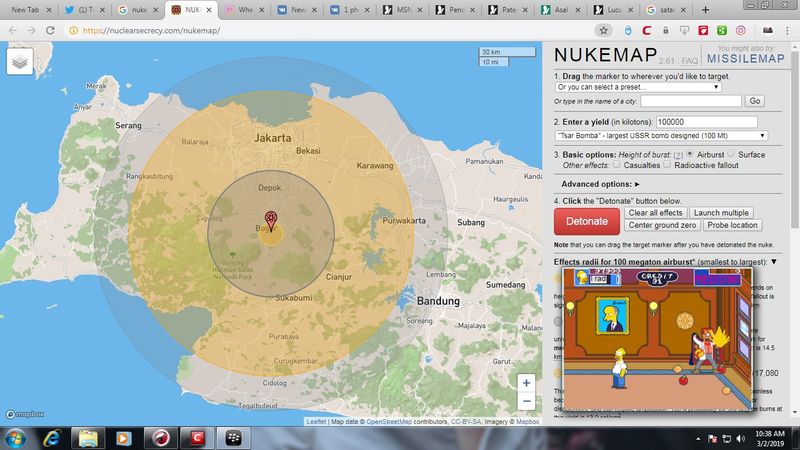Click the clock showing 10:38 AM
800x450 pixels.
point(770,434)
